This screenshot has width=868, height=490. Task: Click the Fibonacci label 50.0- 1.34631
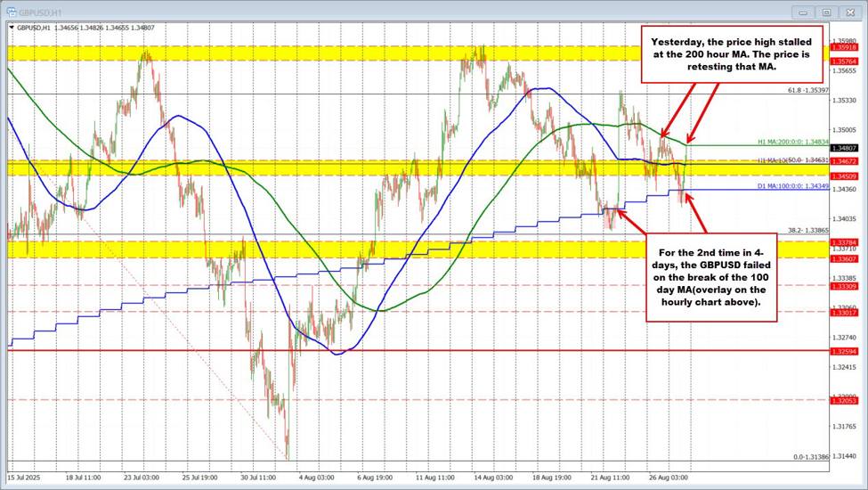click(808, 160)
